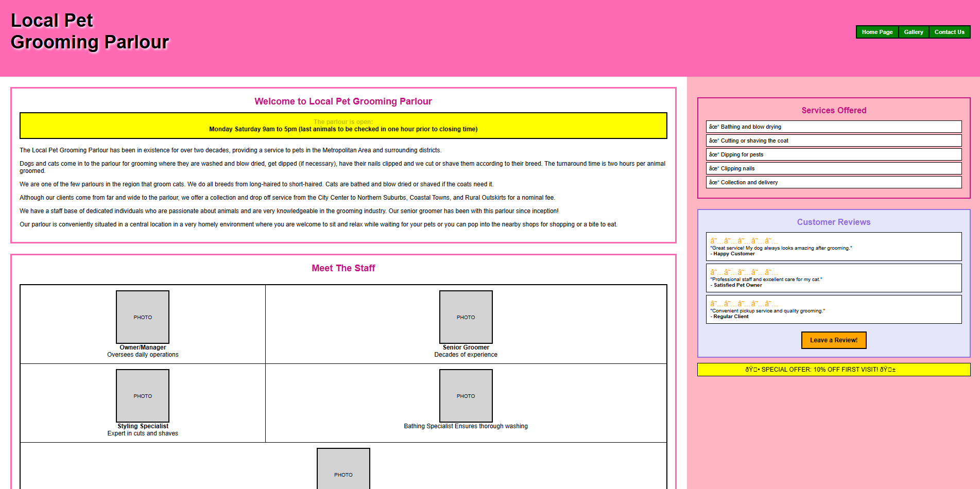
Task: Click the Owner/Manager photo placeholder
Action: [x=143, y=317]
